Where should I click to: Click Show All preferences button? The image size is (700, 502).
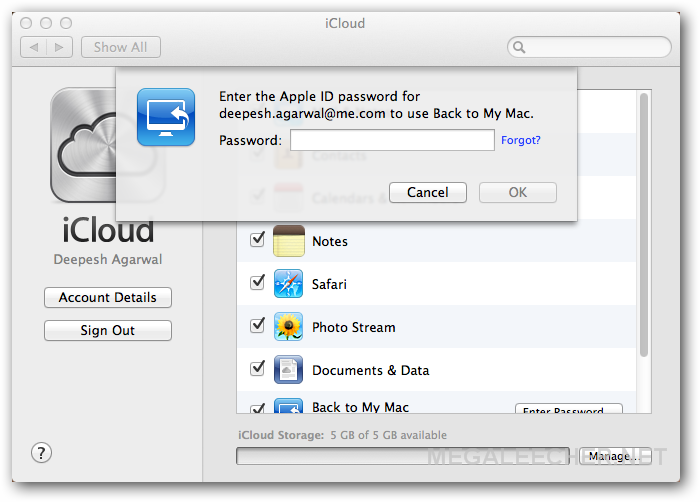(x=121, y=47)
